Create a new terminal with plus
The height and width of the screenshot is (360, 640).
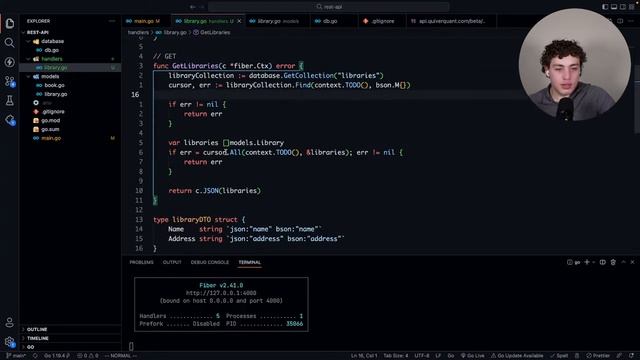pos(587,262)
